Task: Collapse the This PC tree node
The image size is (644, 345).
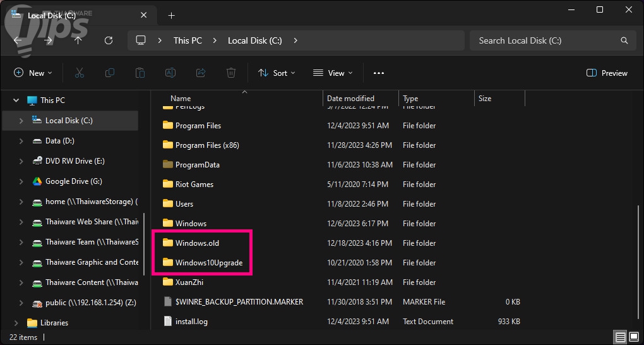Action: [16, 100]
